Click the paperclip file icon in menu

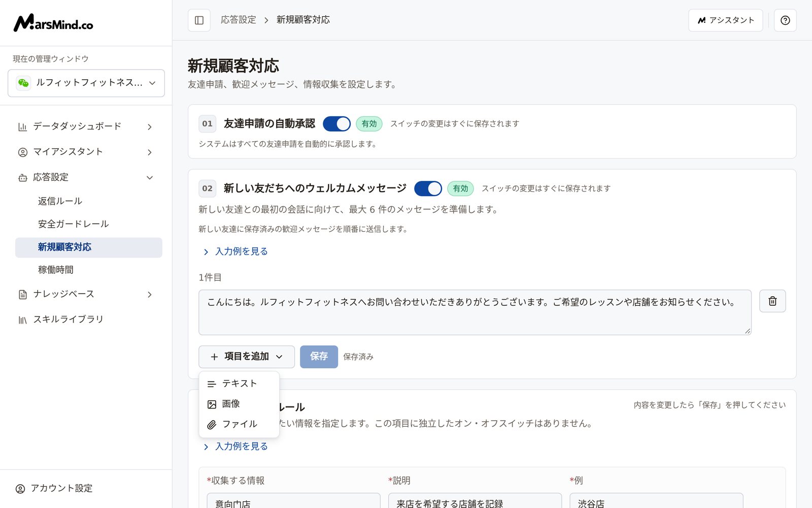point(212,425)
